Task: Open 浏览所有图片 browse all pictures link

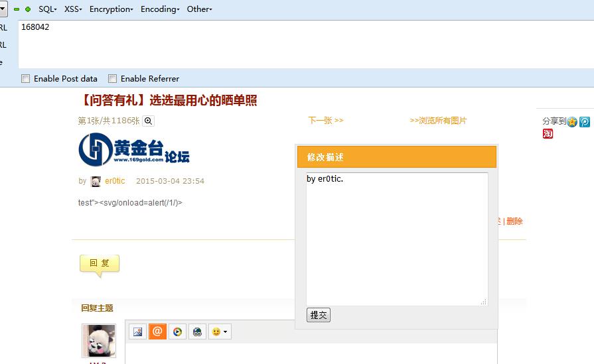Action: (438, 120)
